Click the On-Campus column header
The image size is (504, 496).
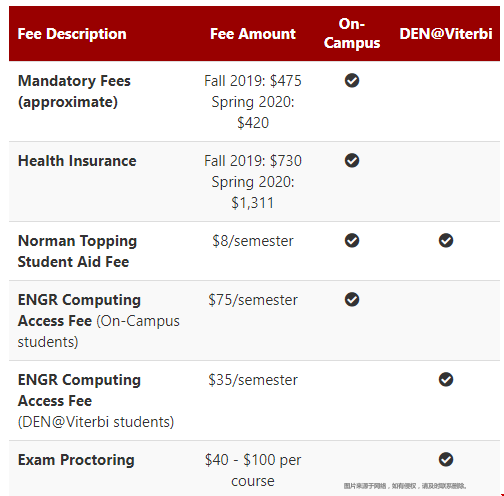click(x=352, y=33)
